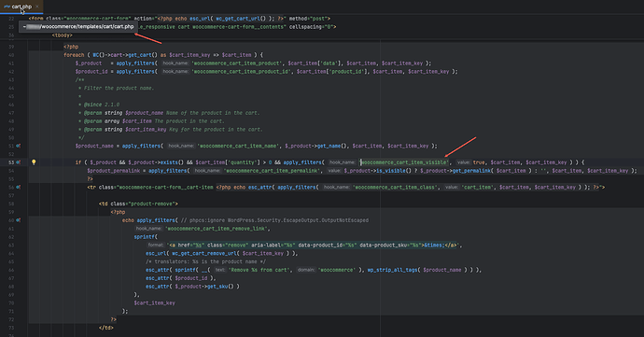This screenshot has width=644, height=337.
Task: Click the sticky <tbody> line in editor header
Action: pos(62,35)
